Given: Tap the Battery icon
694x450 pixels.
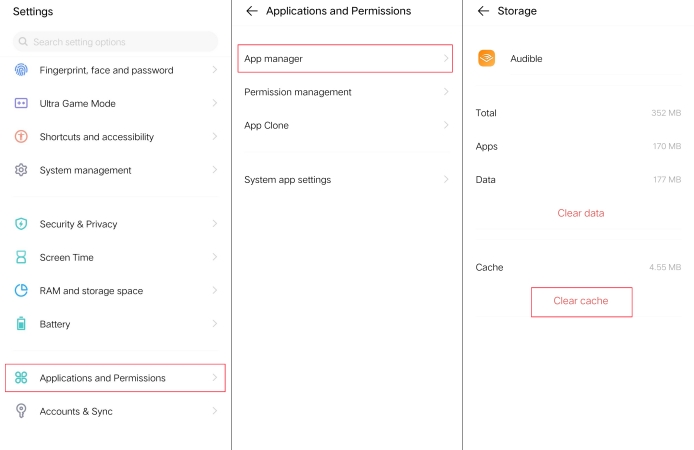Looking at the screenshot, I should coord(21,323).
